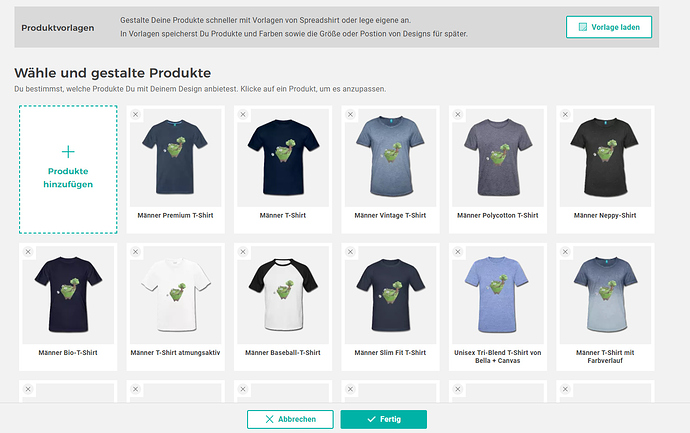Remove the Männer Premium T-Shirt product
This screenshot has height=433, width=690.
pyautogui.click(x=135, y=115)
